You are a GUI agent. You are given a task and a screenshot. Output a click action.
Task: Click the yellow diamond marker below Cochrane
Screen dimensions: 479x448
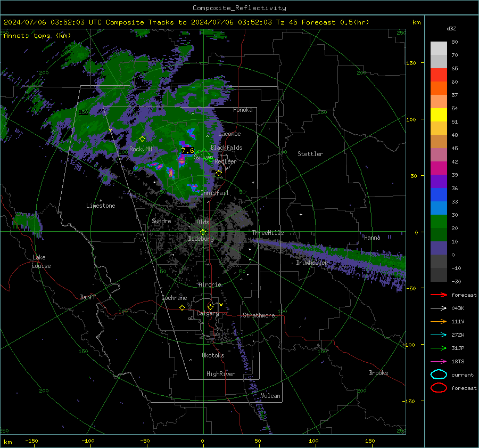tap(183, 307)
